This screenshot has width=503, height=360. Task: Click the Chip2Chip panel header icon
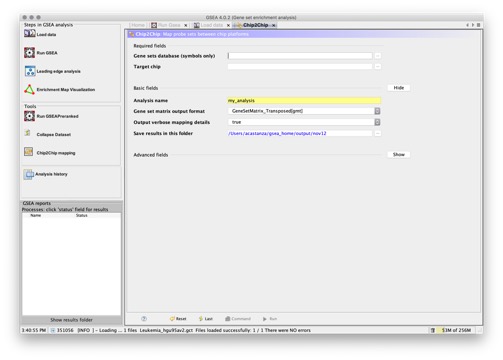pos(131,34)
